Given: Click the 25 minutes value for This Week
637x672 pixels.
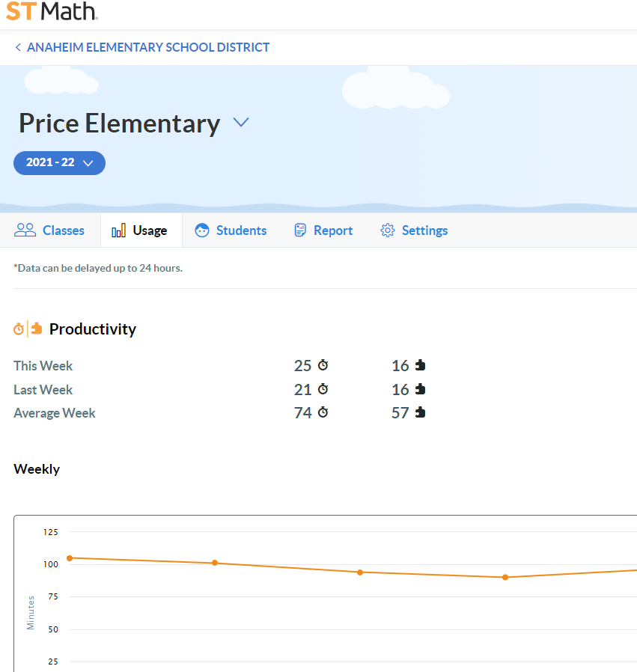Looking at the screenshot, I should point(302,366).
